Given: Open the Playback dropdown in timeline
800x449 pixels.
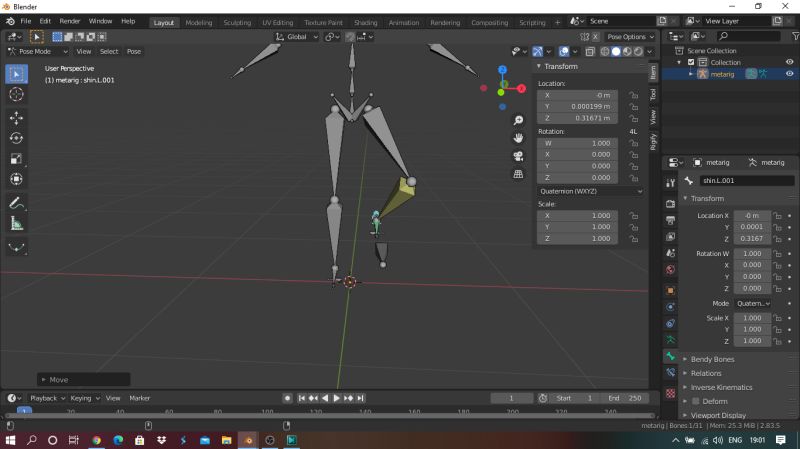Looking at the screenshot, I should (x=47, y=398).
